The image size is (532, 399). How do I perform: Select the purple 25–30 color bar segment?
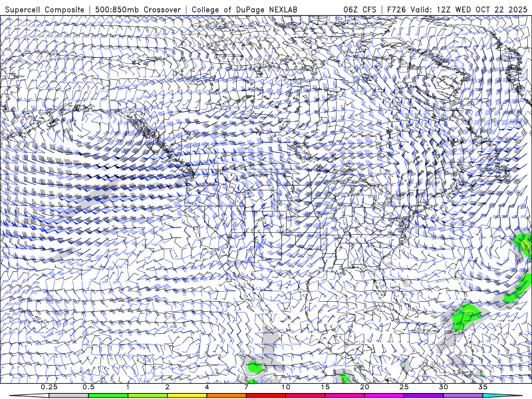coord(424,396)
